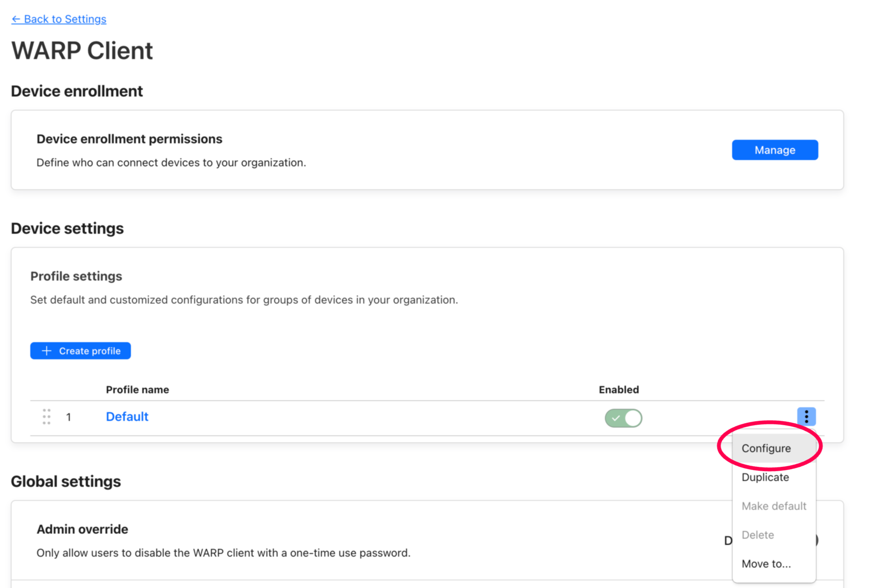Select Make default in the profile menu
The image size is (870, 588).
pos(774,506)
